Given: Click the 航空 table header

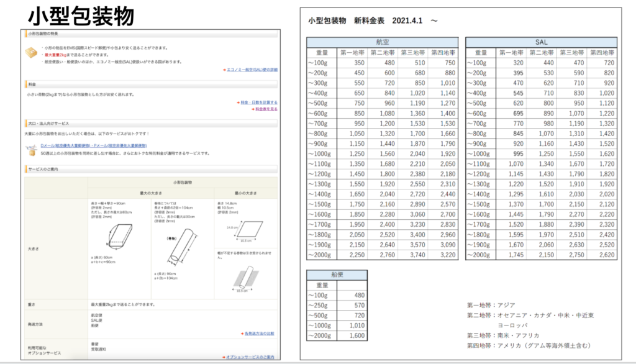Looking at the screenshot, I should pyautogui.click(x=383, y=42).
